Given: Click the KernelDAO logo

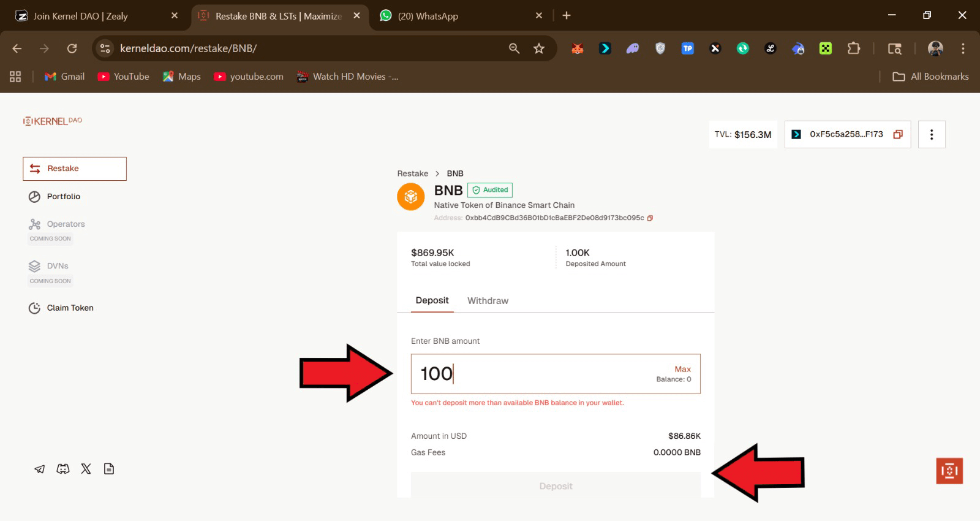Looking at the screenshot, I should tap(53, 121).
